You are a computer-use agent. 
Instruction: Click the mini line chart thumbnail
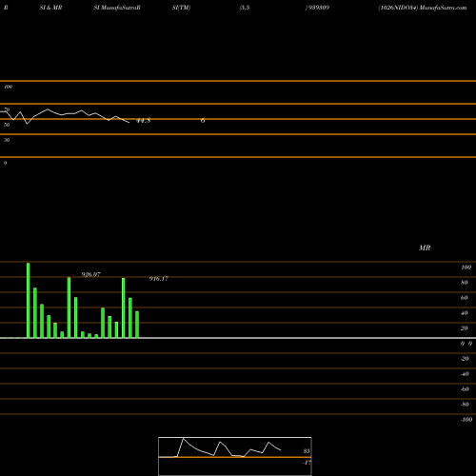pyautogui.click(x=235, y=456)
